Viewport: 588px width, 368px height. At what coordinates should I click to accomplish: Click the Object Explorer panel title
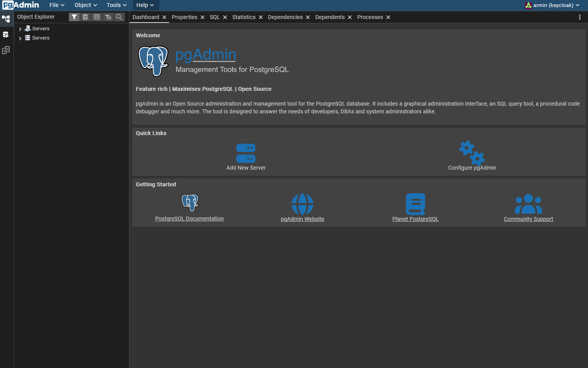(36, 17)
